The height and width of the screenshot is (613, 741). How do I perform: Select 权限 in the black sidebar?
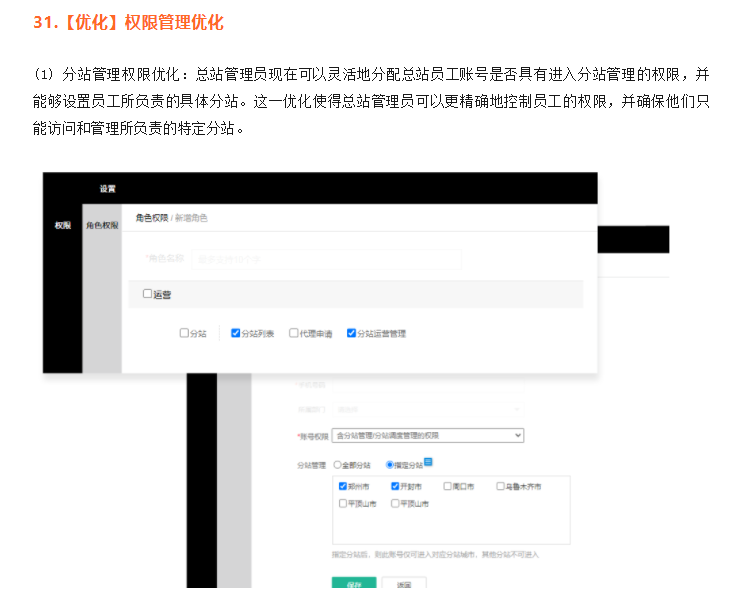pos(62,225)
